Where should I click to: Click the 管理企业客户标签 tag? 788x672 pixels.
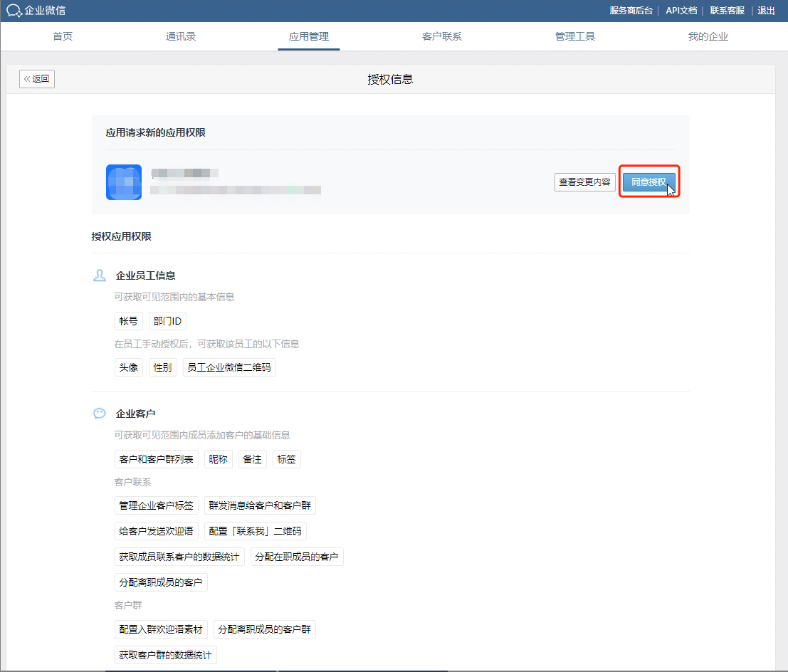(157, 505)
